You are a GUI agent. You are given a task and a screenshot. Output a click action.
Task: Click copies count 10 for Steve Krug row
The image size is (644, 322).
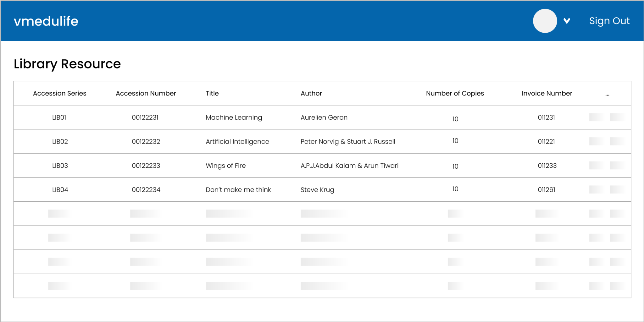coord(455,189)
